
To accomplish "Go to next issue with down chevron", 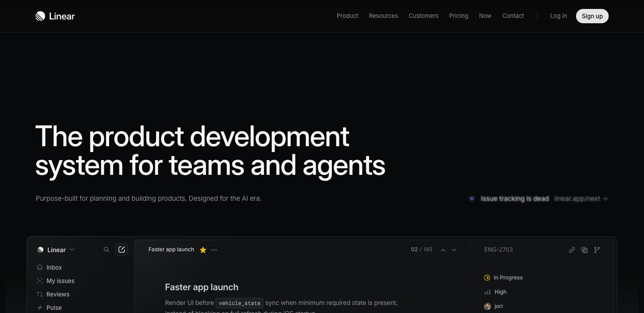I will click(x=454, y=250).
